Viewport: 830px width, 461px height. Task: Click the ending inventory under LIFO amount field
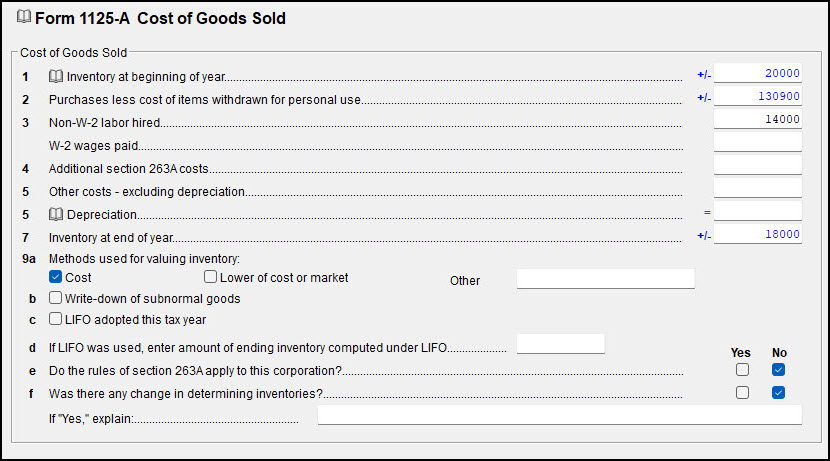pos(561,344)
